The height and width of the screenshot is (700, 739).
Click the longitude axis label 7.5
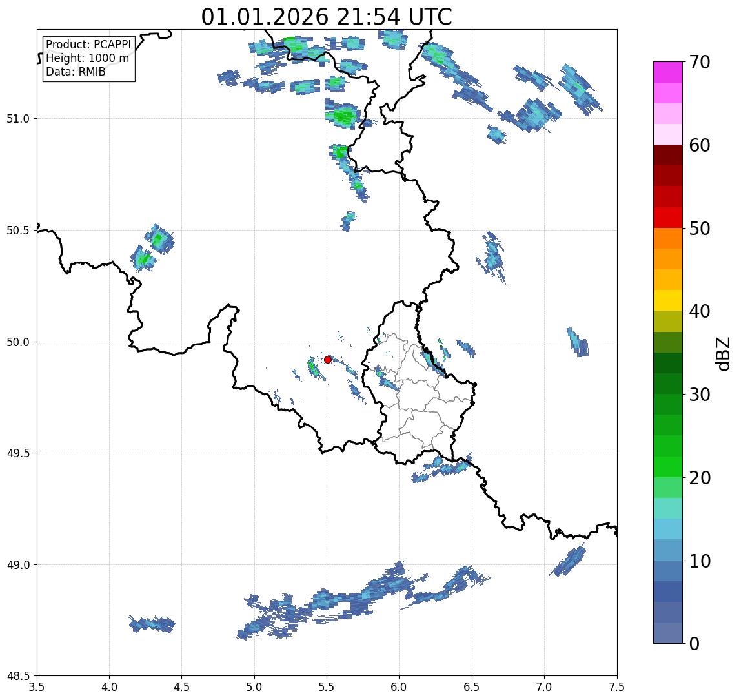pyautogui.click(x=617, y=686)
